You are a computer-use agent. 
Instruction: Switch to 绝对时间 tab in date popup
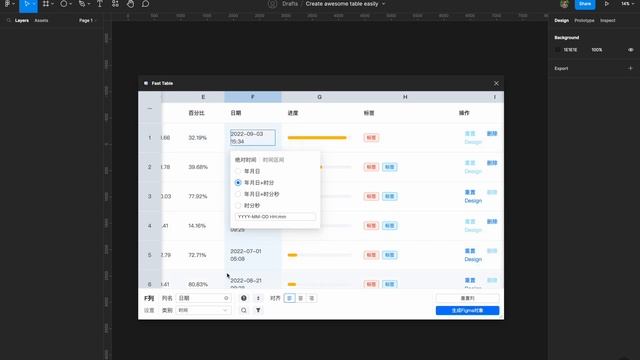(x=245, y=160)
